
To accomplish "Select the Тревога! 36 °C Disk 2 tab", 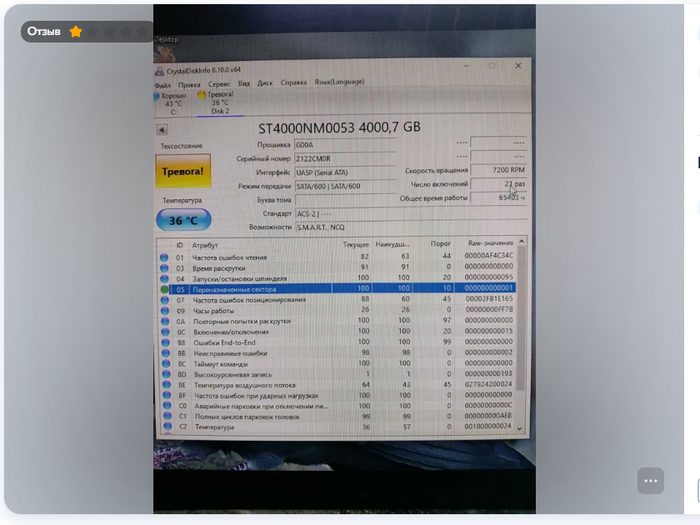I will click(x=220, y=103).
